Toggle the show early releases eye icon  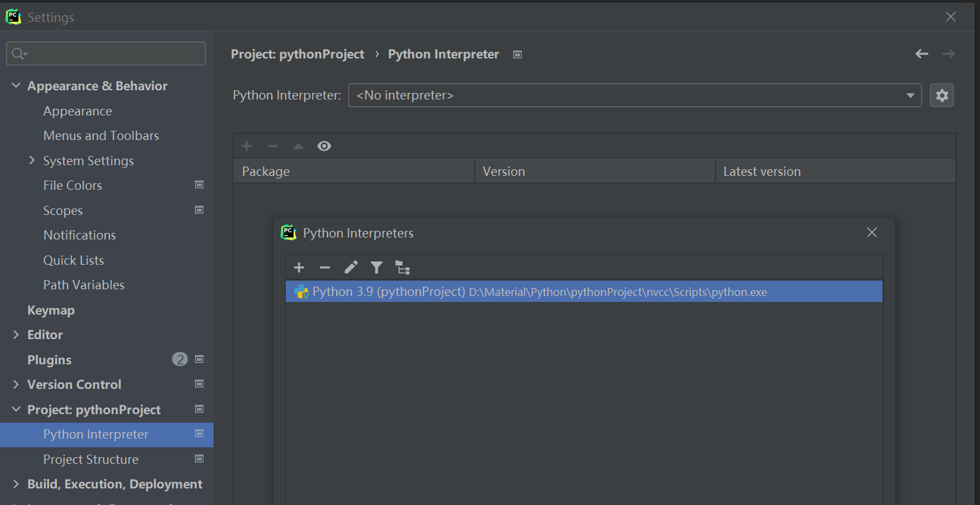324,146
